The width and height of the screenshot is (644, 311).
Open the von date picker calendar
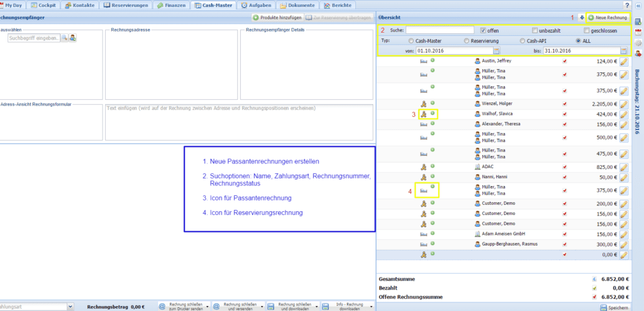(x=496, y=50)
